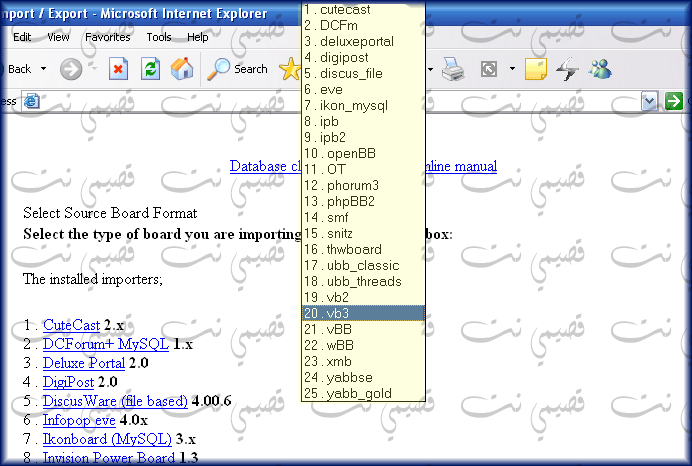
Task: Open the Favorites menu
Action: pyautogui.click(x=108, y=37)
